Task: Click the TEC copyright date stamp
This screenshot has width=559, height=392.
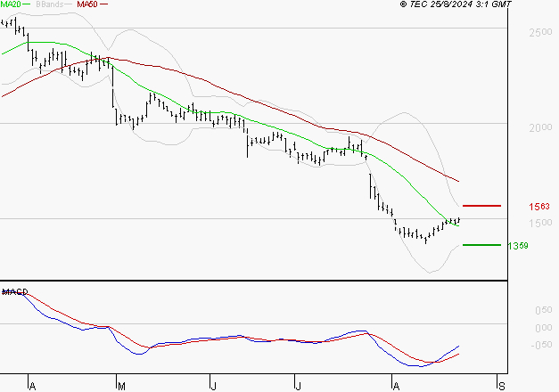Action: pyautogui.click(x=456, y=4)
